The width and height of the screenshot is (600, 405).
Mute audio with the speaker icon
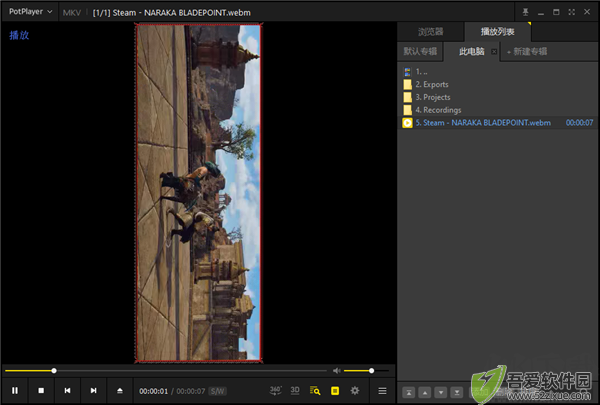coord(336,371)
